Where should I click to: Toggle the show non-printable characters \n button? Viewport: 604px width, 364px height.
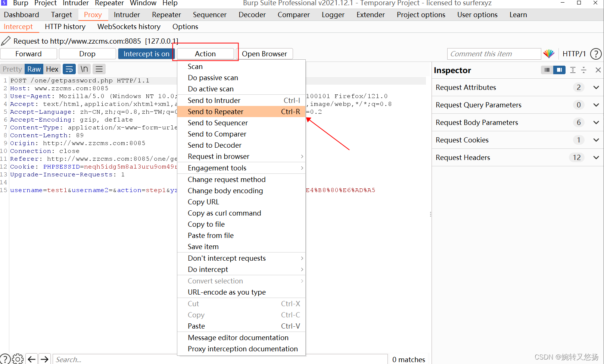(x=84, y=69)
